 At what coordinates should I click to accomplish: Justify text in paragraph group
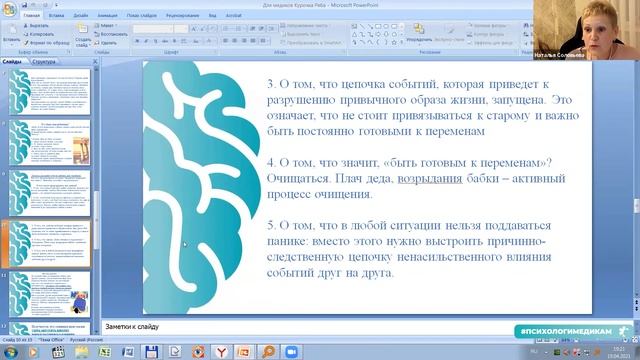(253, 41)
